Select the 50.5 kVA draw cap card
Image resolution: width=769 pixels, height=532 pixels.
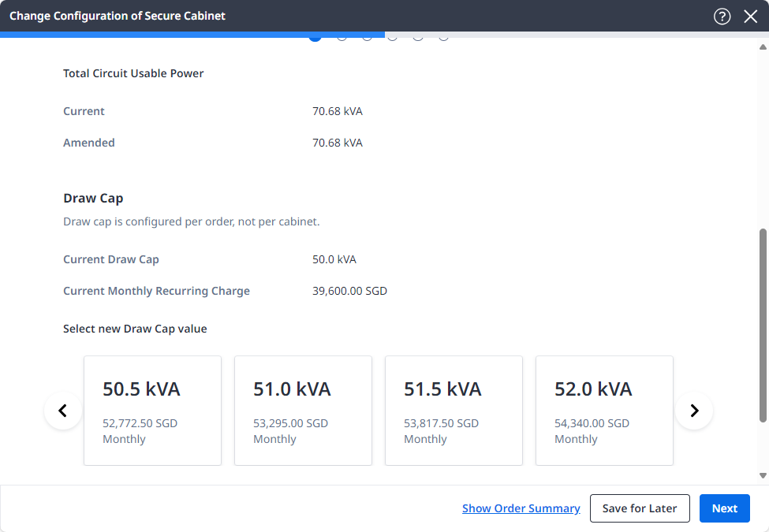(x=152, y=411)
